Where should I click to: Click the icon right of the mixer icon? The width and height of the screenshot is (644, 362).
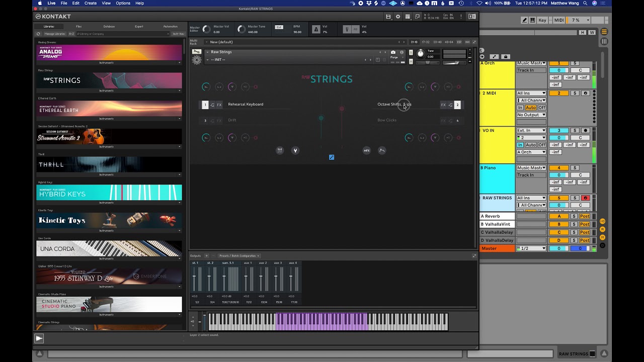tap(295, 150)
